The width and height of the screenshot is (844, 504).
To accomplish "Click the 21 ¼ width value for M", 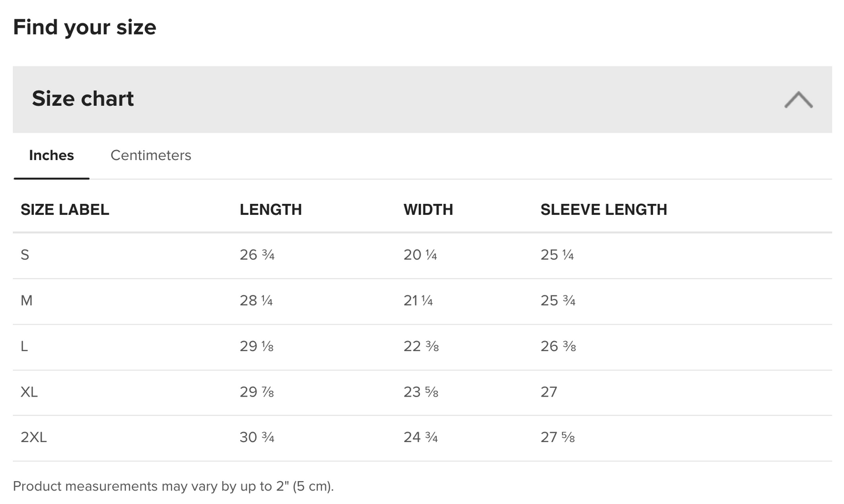I will pos(418,301).
